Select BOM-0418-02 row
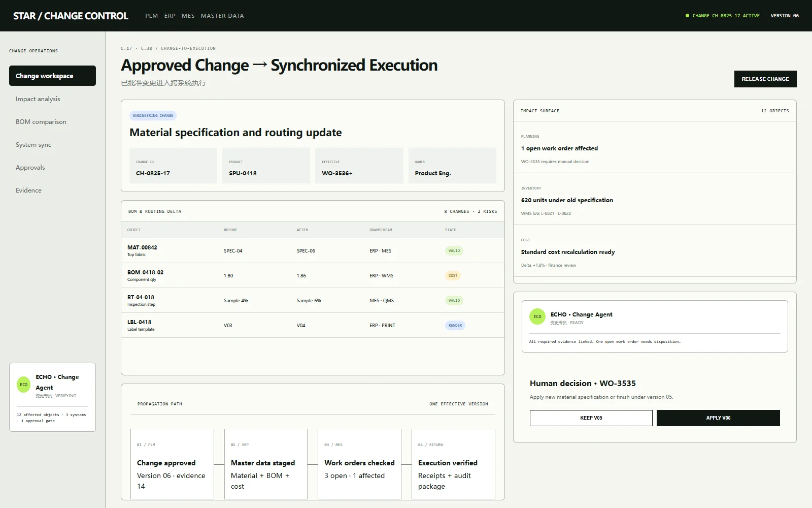This screenshot has width=812, height=508. (x=313, y=275)
